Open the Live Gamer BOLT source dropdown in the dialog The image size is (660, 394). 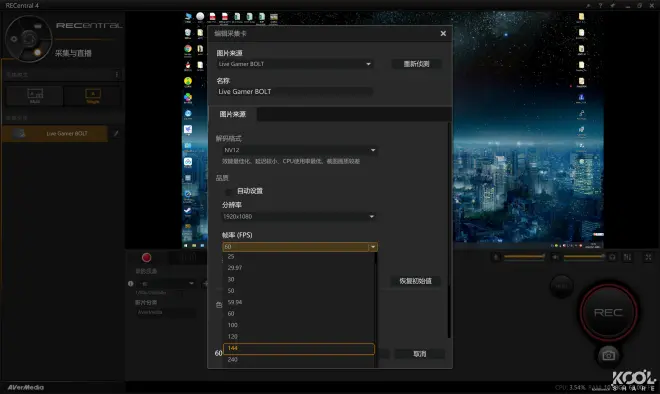[294, 64]
